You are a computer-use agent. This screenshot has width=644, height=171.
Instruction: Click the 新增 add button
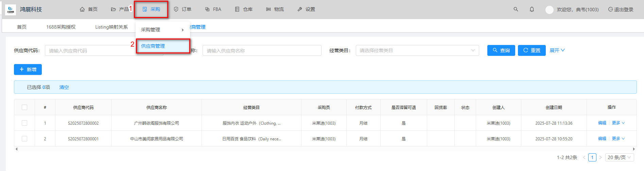(x=28, y=69)
